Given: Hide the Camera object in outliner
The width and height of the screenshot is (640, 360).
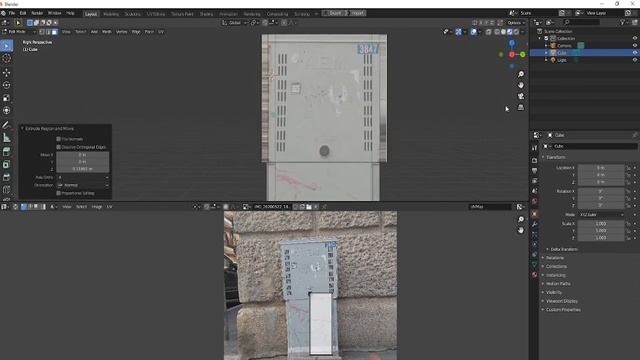Looking at the screenshot, I should (x=635, y=46).
